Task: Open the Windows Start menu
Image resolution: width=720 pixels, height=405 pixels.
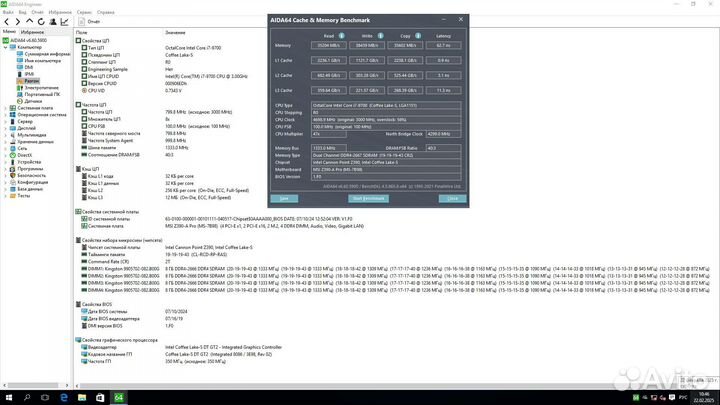Action: click(x=9, y=398)
